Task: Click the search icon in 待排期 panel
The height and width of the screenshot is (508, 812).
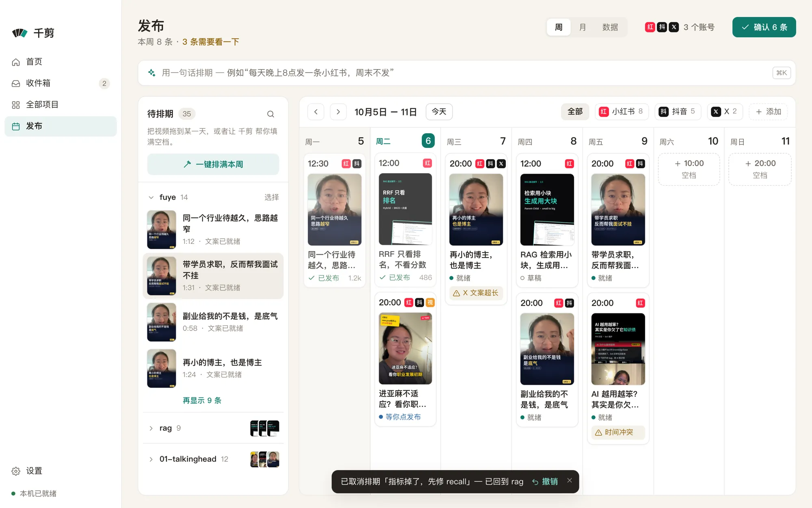Action: point(270,114)
